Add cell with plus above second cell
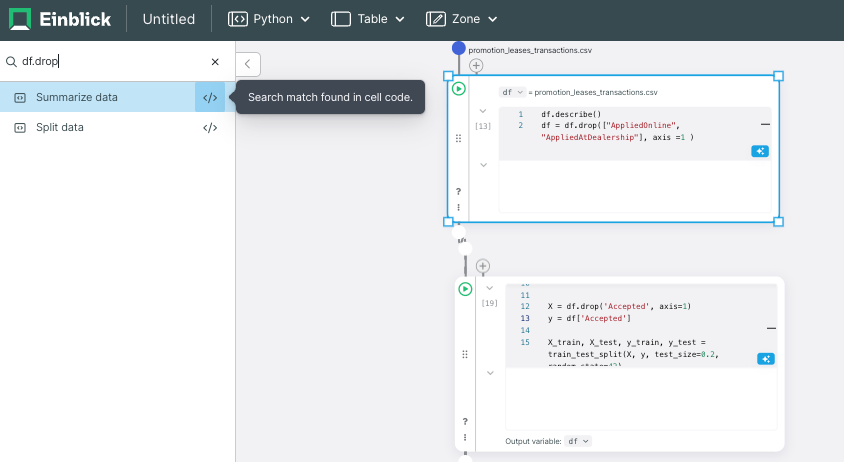The height and width of the screenshot is (462, 844). pyautogui.click(x=483, y=266)
